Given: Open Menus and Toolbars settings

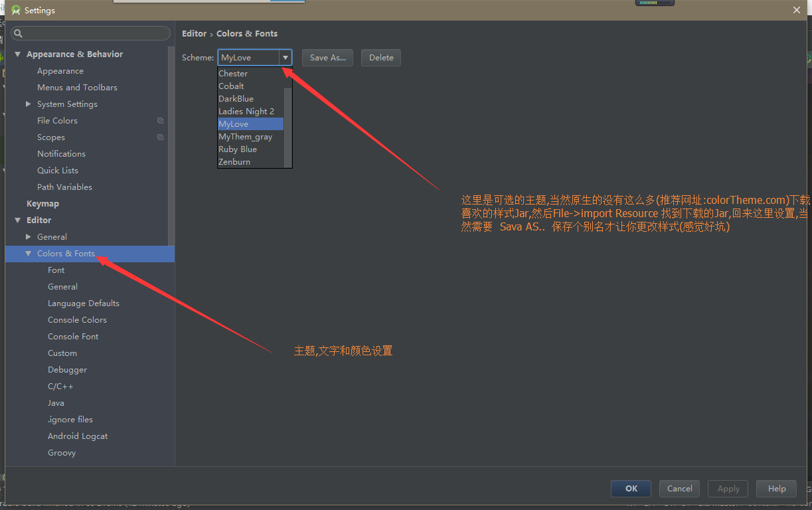Looking at the screenshot, I should [x=77, y=88].
